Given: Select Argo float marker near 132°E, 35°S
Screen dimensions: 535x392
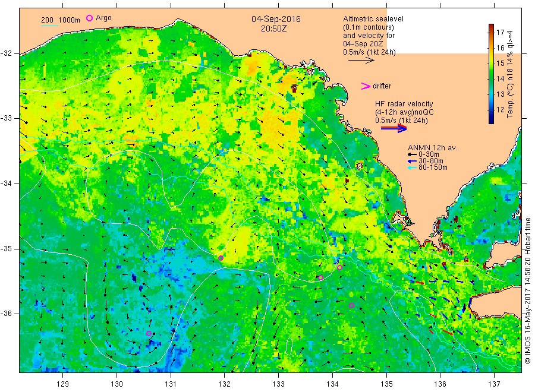Looking at the screenshot, I should [x=221, y=258].
